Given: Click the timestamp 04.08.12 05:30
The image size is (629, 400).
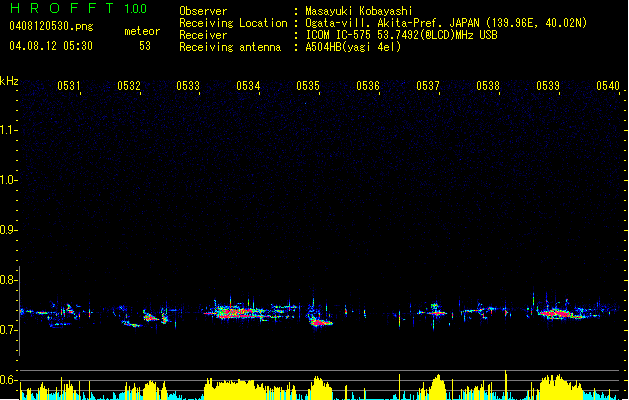Looking at the screenshot, I should coord(51,46).
